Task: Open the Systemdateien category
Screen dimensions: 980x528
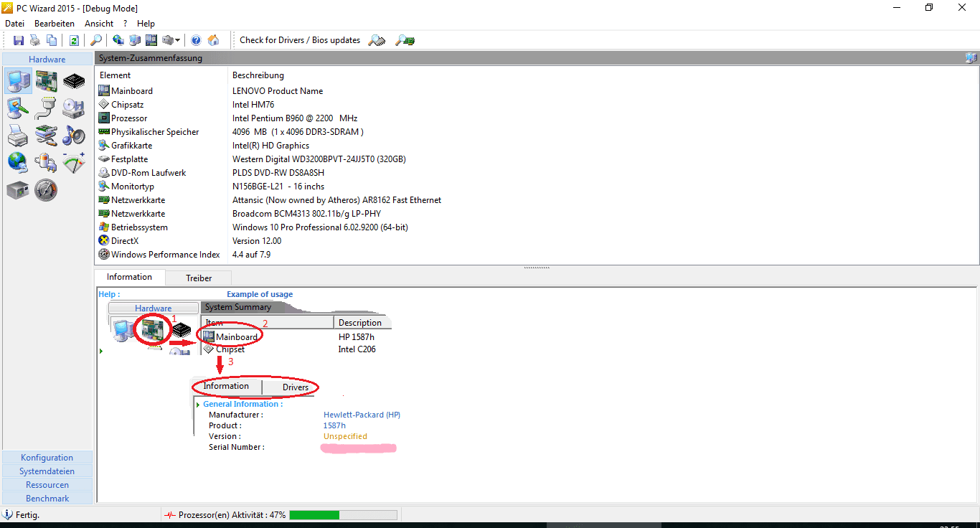Action: (47, 471)
